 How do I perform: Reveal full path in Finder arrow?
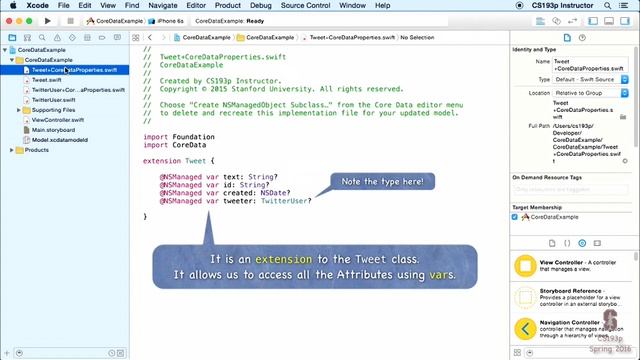[x=625, y=161]
